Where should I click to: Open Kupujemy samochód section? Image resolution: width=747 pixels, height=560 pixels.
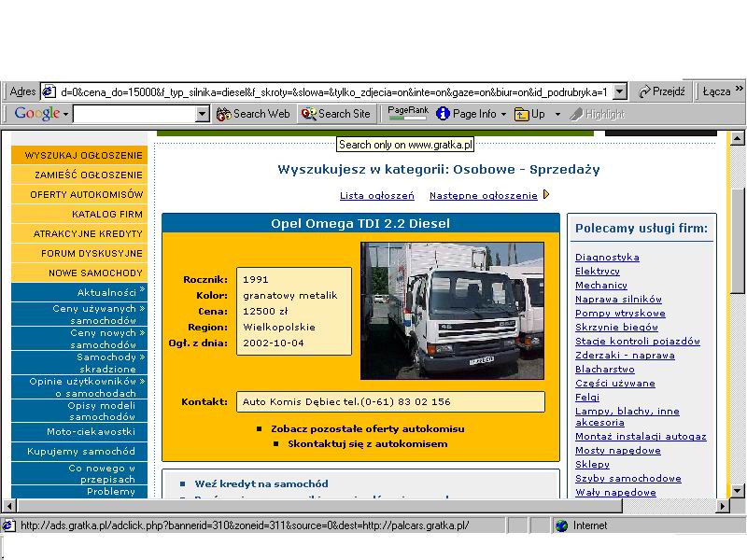point(79,452)
